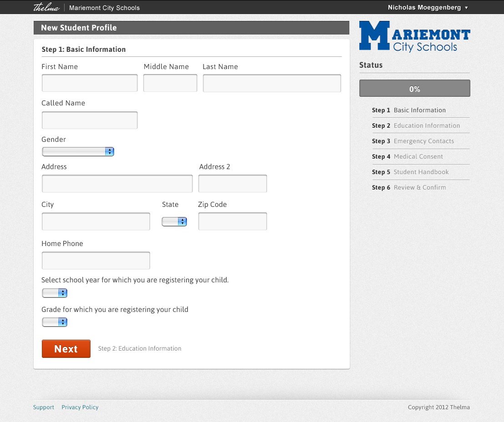Focus the Zip Code text box
The height and width of the screenshot is (422, 504).
point(232,221)
